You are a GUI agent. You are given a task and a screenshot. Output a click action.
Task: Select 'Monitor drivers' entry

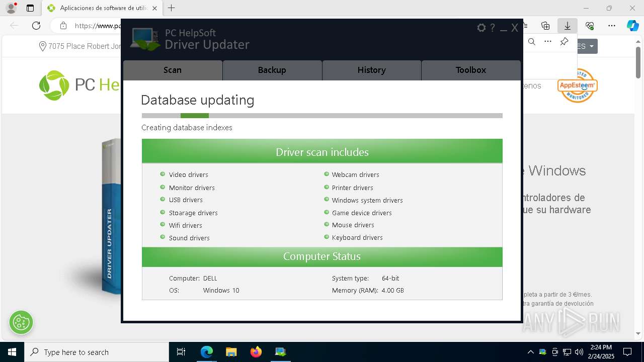pos(192,188)
